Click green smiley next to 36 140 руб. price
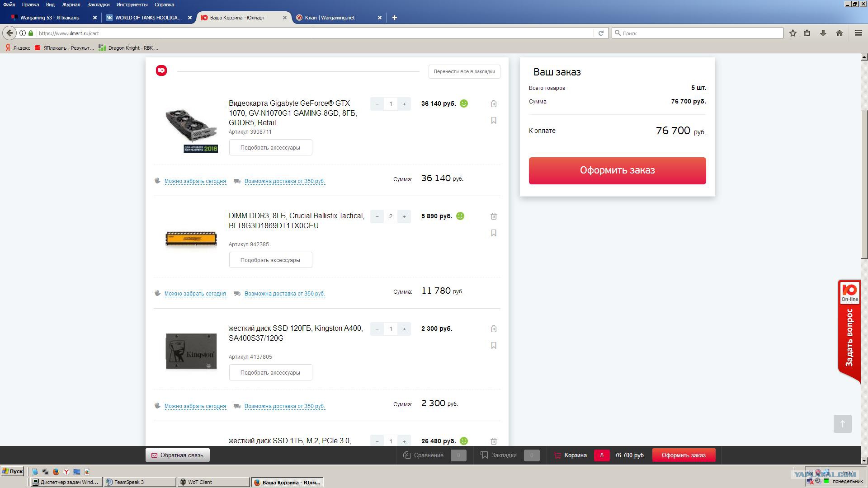Image resolution: width=868 pixels, height=488 pixels. (x=464, y=103)
